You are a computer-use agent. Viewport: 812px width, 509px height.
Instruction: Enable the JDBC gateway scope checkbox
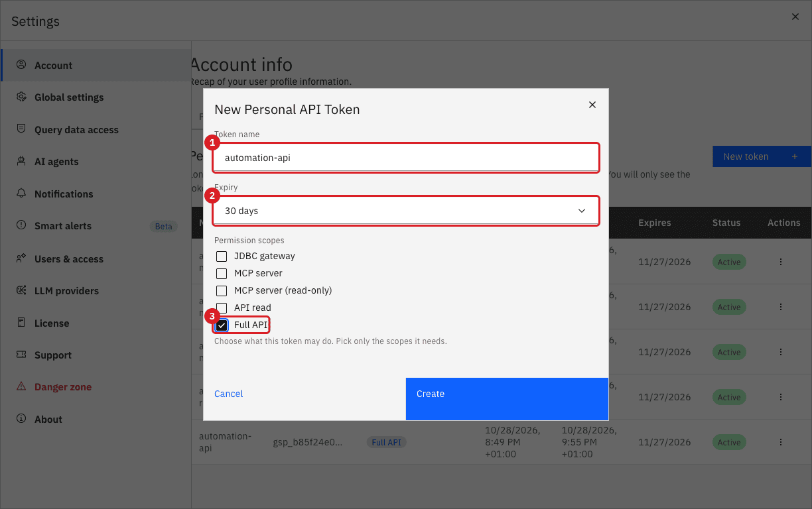(222, 256)
